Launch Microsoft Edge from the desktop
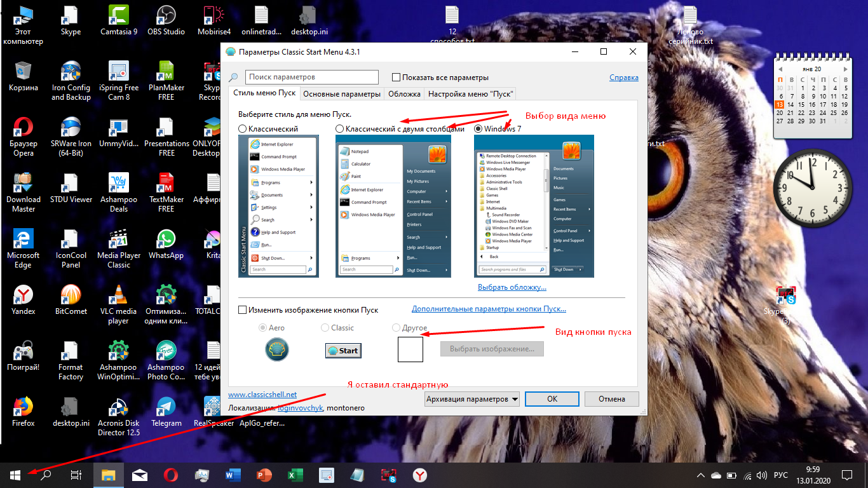This screenshot has height=488, width=868. coord(24,249)
